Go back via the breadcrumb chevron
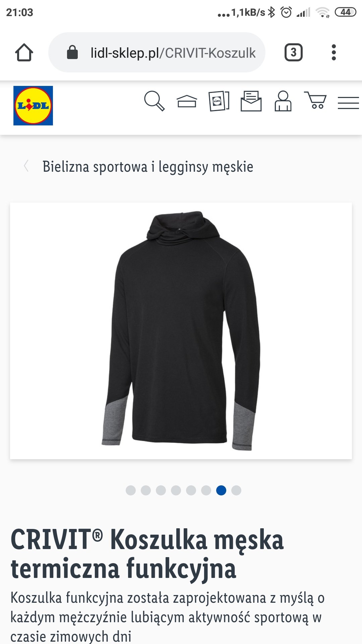Image resolution: width=362 pixels, height=644 pixels. click(x=26, y=166)
